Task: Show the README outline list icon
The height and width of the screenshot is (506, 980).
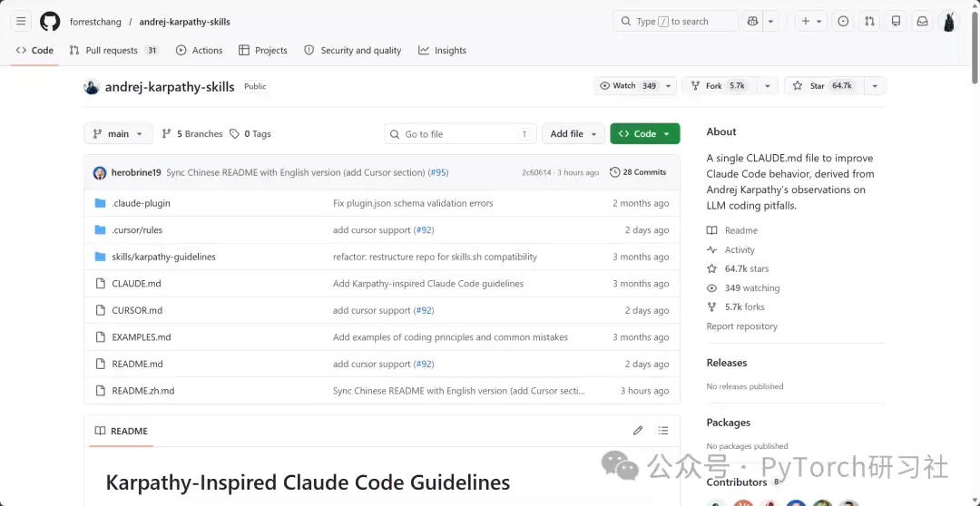Action: [663, 431]
